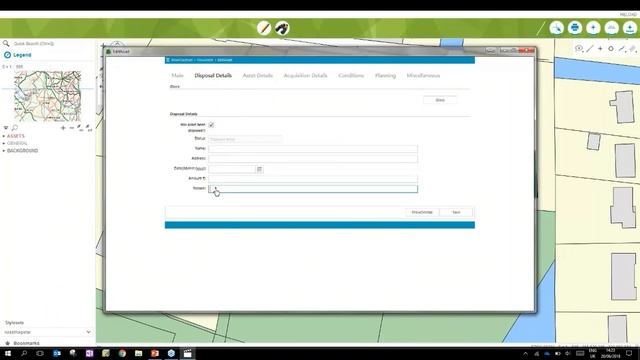Expand the BACKGROUND layer group
The image size is (640, 360).
(x=4, y=151)
